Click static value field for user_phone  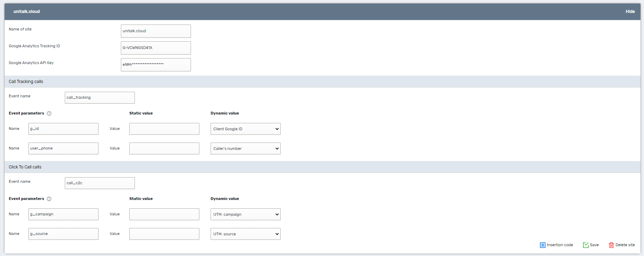point(164,148)
